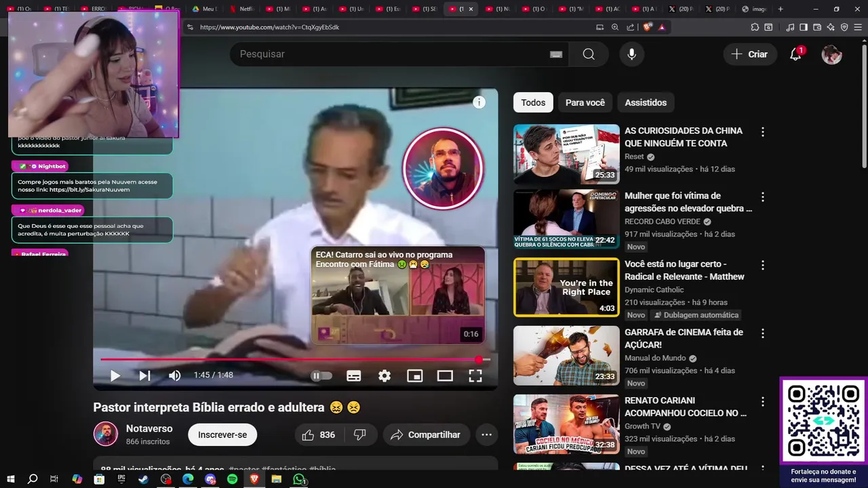This screenshot has height=488, width=868.
Task: Open options for RENATO CARIANI video
Action: click(763, 401)
